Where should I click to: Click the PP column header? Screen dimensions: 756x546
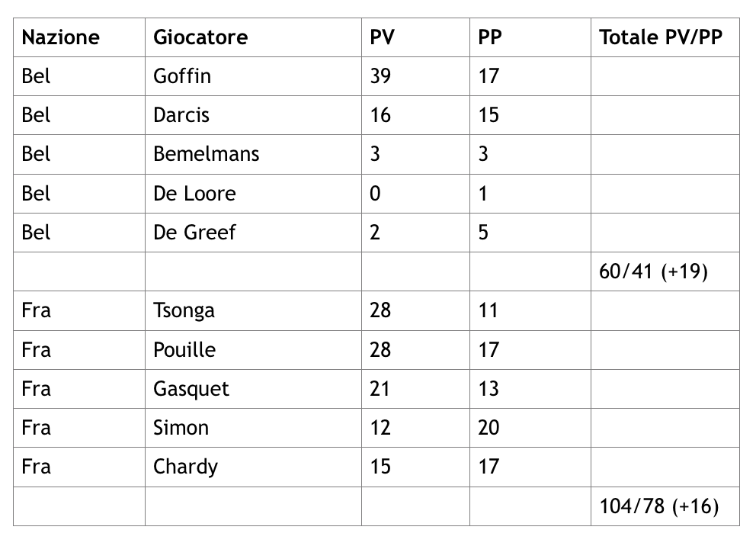click(490, 37)
